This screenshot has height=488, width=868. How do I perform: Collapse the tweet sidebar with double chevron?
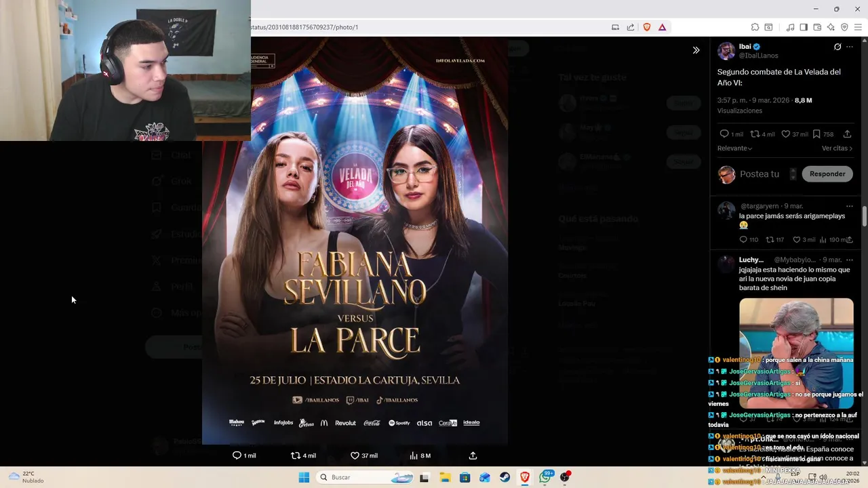696,50
